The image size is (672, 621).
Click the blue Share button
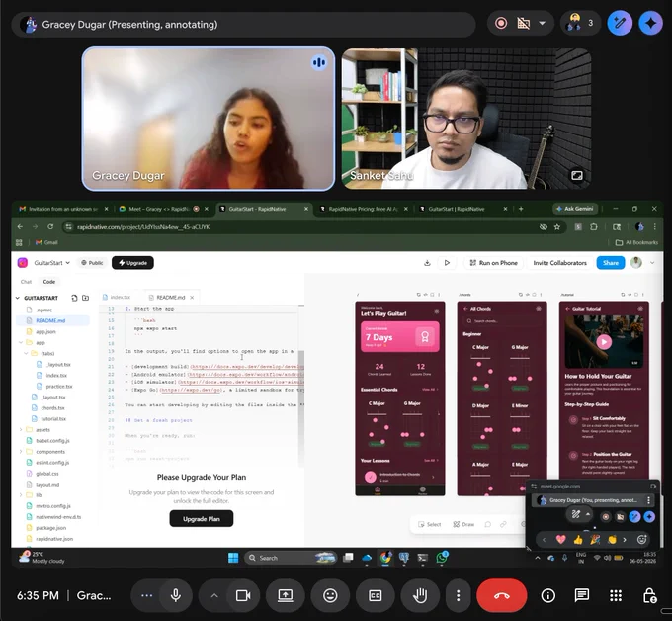click(611, 263)
